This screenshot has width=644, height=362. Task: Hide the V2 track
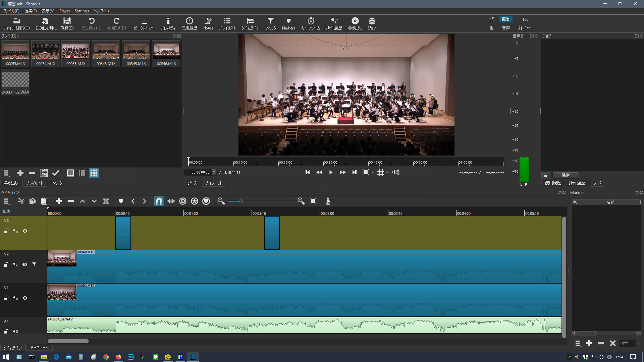(x=25, y=264)
